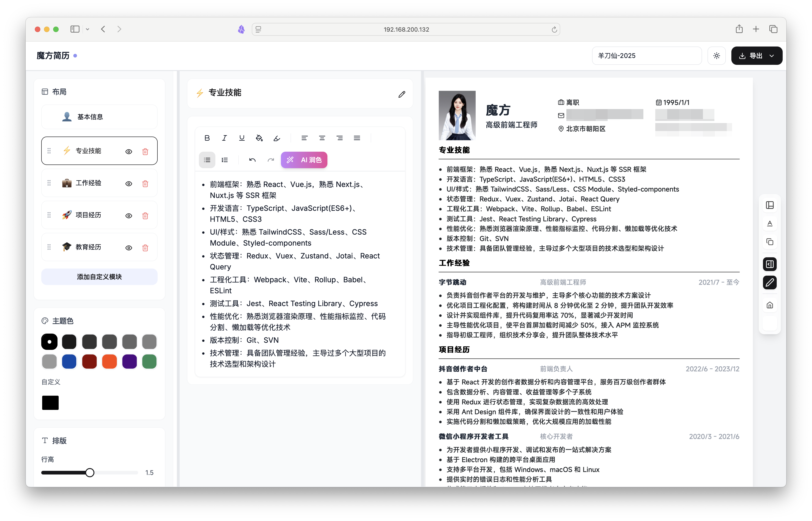
Task: Apply italic formatting
Action: click(224, 138)
